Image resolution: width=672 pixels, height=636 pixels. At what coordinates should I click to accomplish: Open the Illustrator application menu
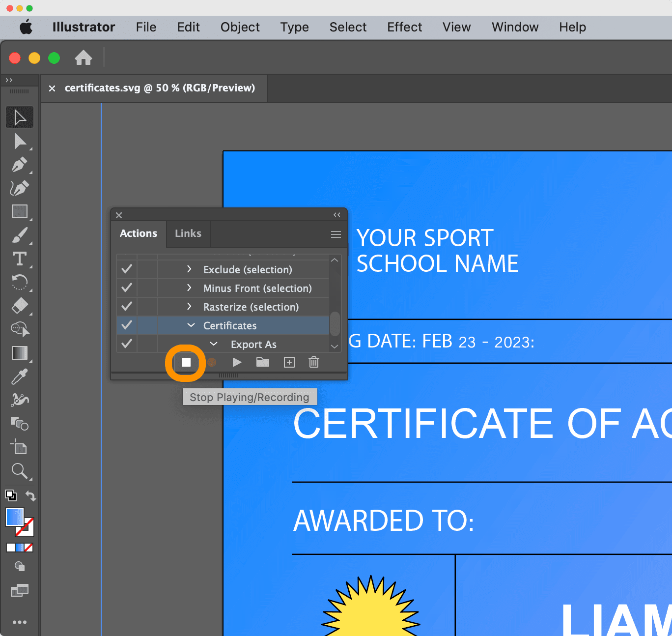(84, 28)
